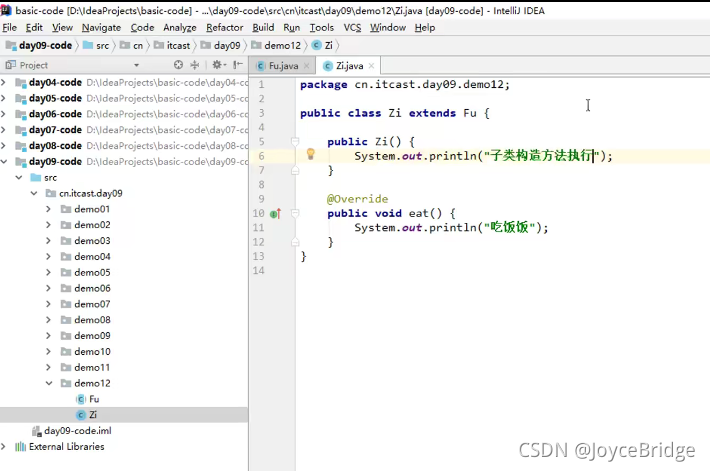Expand the day06-code module
This screenshot has width=710, height=471.
pyautogui.click(x=4, y=114)
